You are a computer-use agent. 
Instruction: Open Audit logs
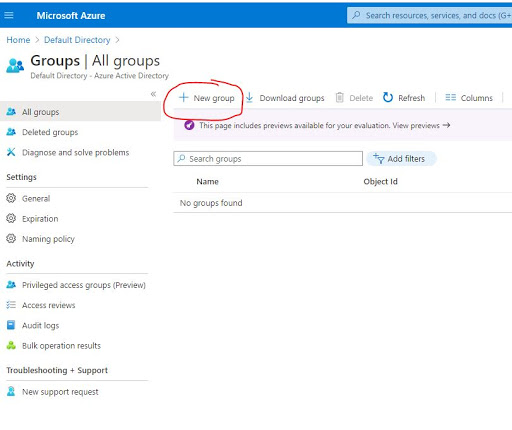coord(41,326)
